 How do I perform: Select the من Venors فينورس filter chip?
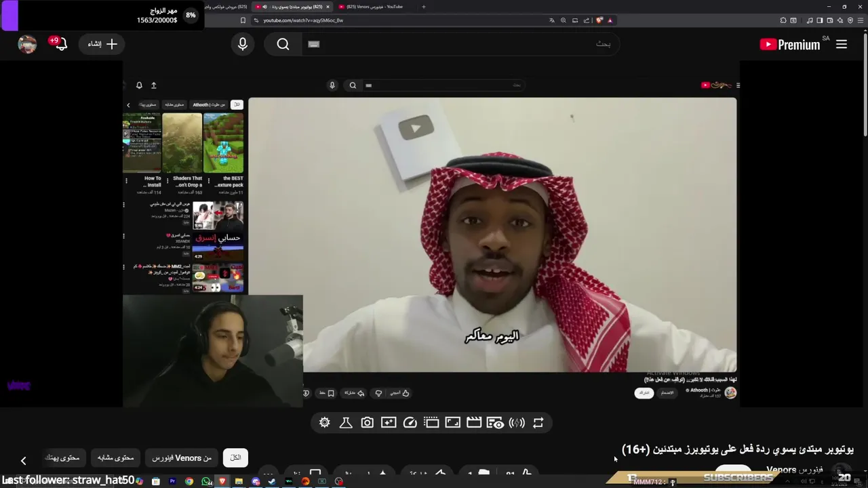[x=182, y=458]
